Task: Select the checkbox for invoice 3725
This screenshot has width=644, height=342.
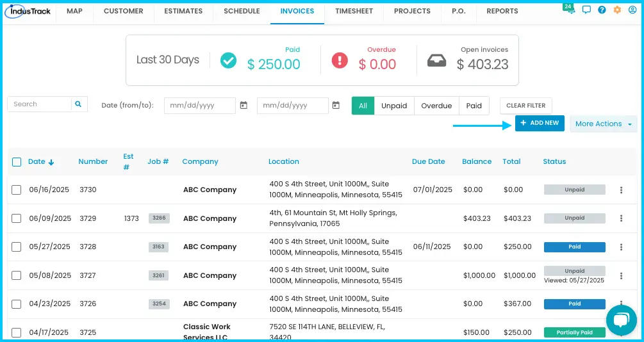Action: [x=17, y=332]
